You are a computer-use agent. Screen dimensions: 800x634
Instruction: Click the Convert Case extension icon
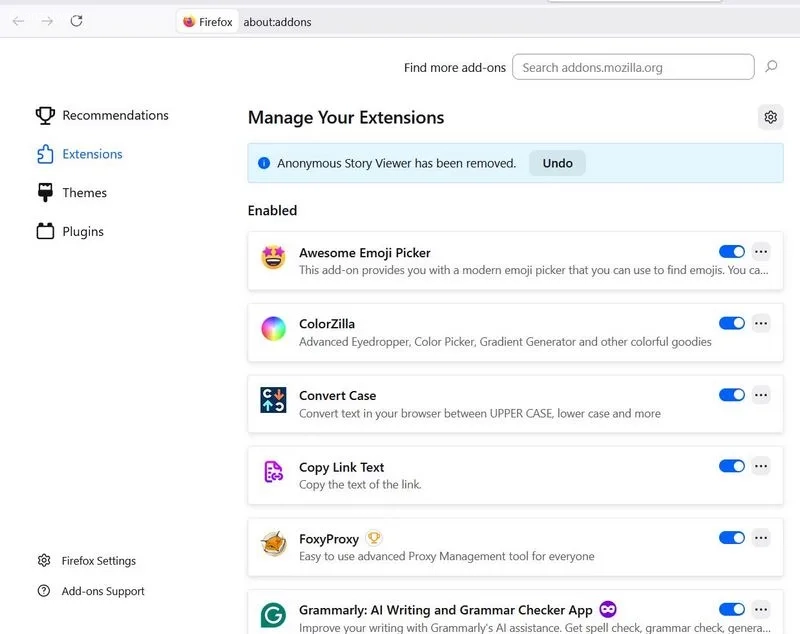273,400
